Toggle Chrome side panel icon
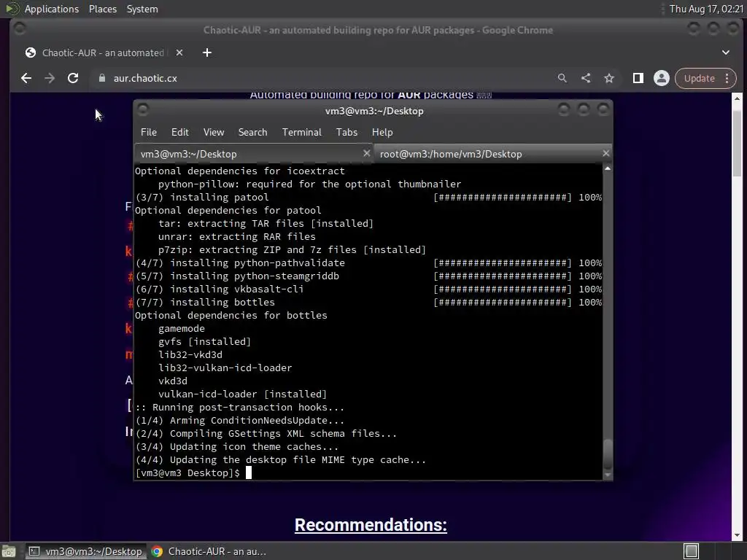The width and height of the screenshot is (747, 560). coord(638,78)
